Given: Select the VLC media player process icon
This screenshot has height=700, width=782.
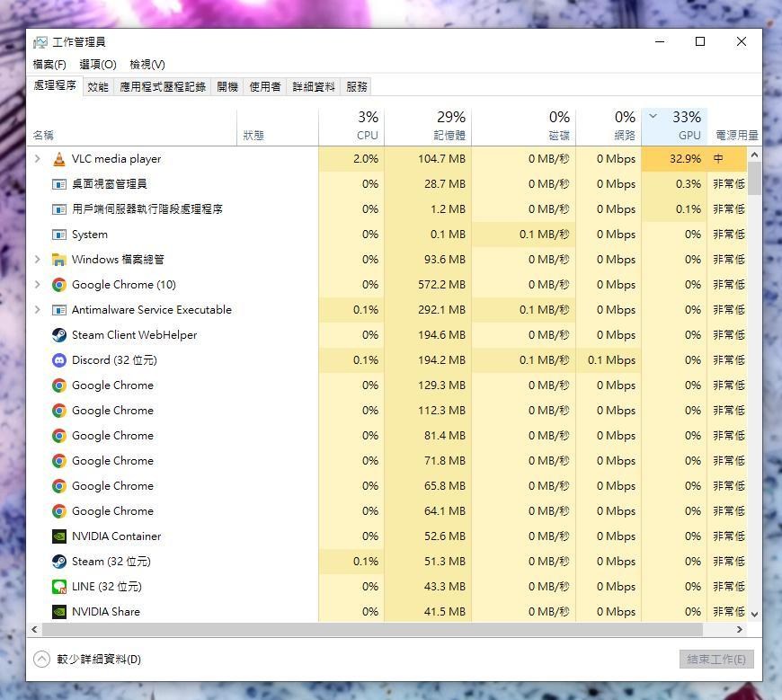Looking at the screenshot, I should click(59, 159).
